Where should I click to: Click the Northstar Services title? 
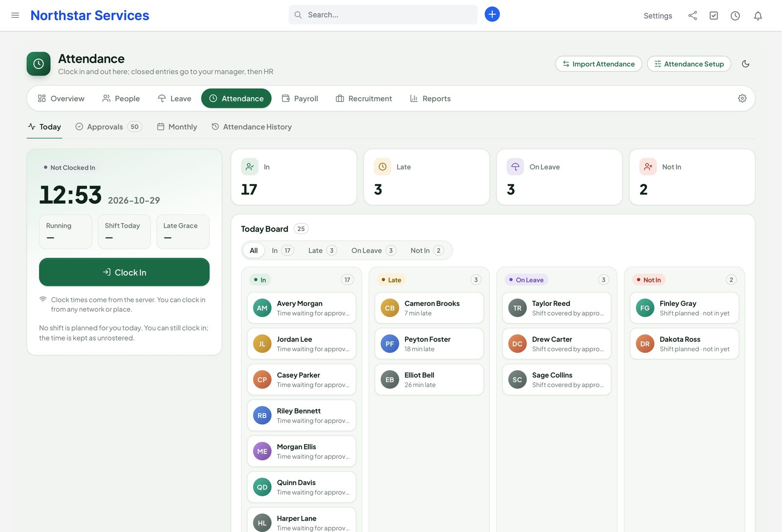90,15
